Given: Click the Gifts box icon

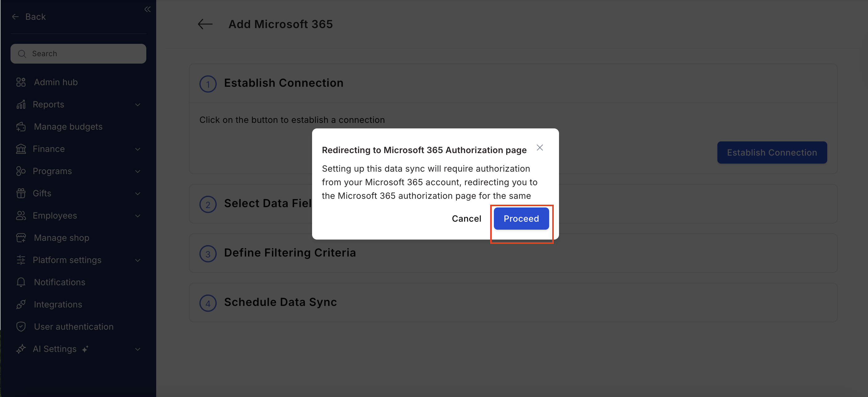Looking at the screenshot, I should [21, 194].
